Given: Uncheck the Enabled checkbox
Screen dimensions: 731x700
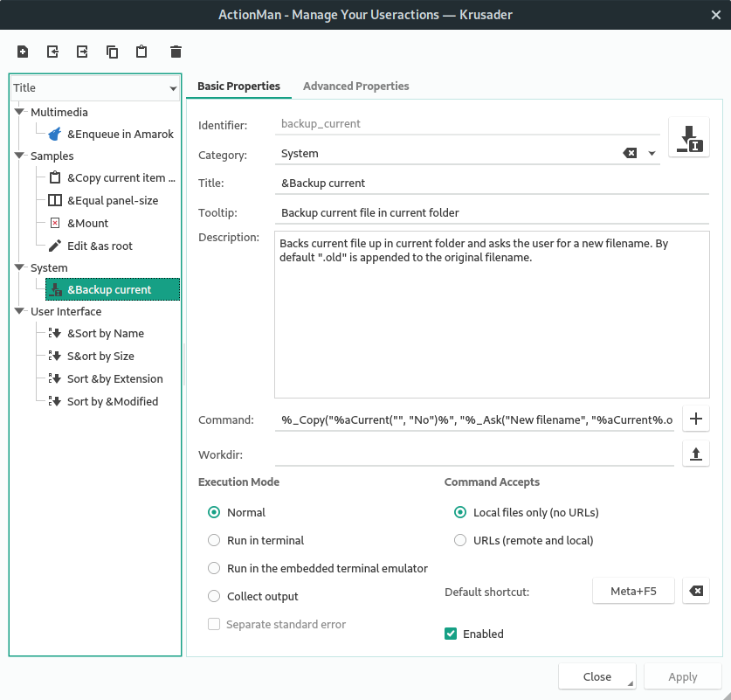Looking at the screenshot, I should coord(451,634).
